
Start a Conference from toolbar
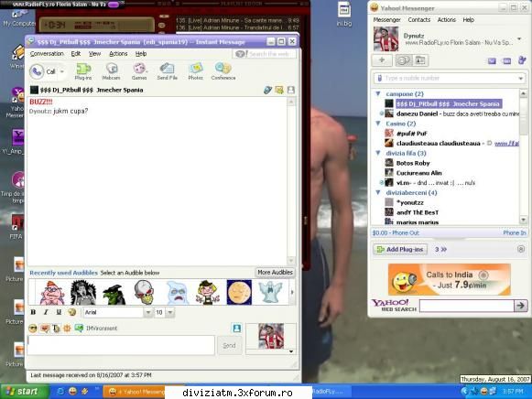tap(223, 72)
